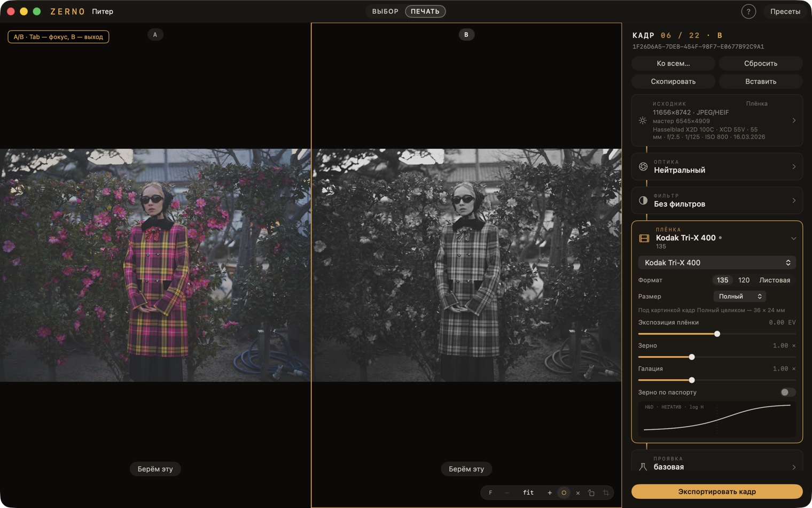Click the ZERNO app title
812x508 pixels.
(x=68, y=11)
